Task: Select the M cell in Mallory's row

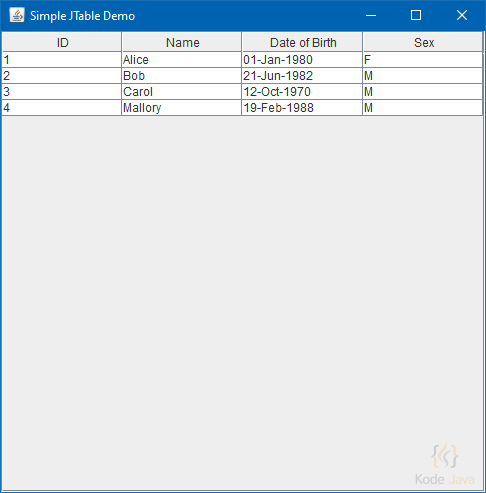Action: (x=423, y=108)
